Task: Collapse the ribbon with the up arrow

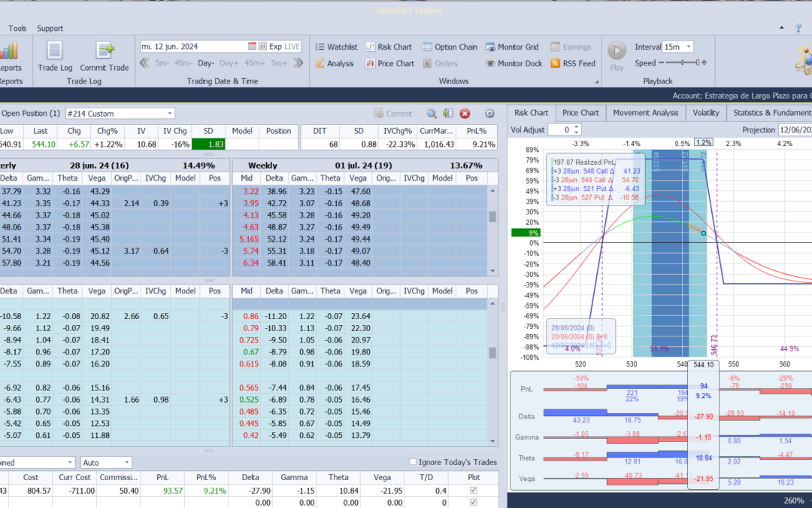Action: 782,28
